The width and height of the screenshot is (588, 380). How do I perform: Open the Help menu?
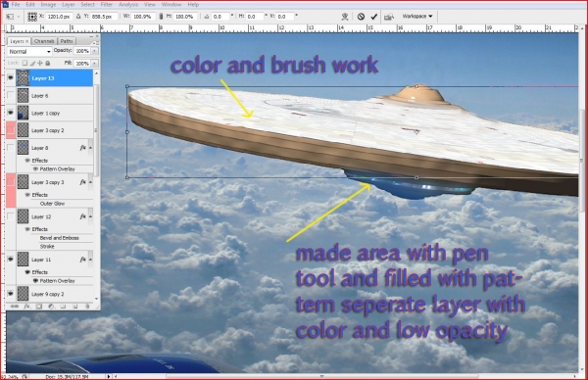pos(193,5)
